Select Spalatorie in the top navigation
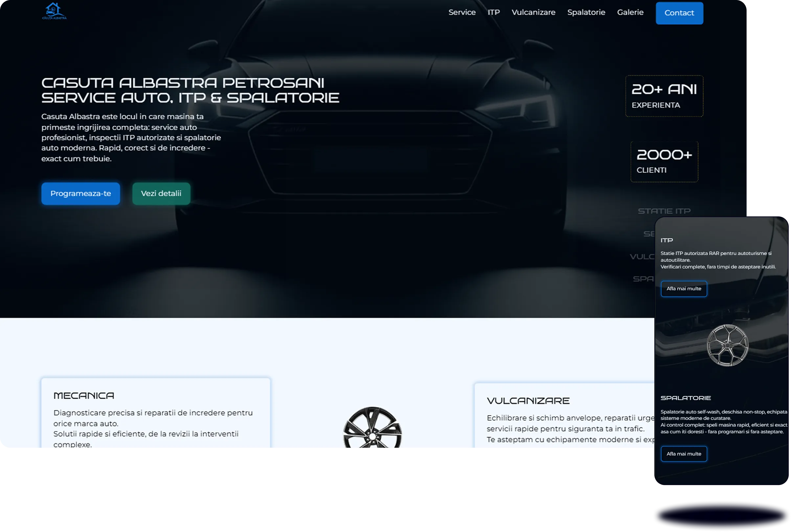 coord(586,12)
